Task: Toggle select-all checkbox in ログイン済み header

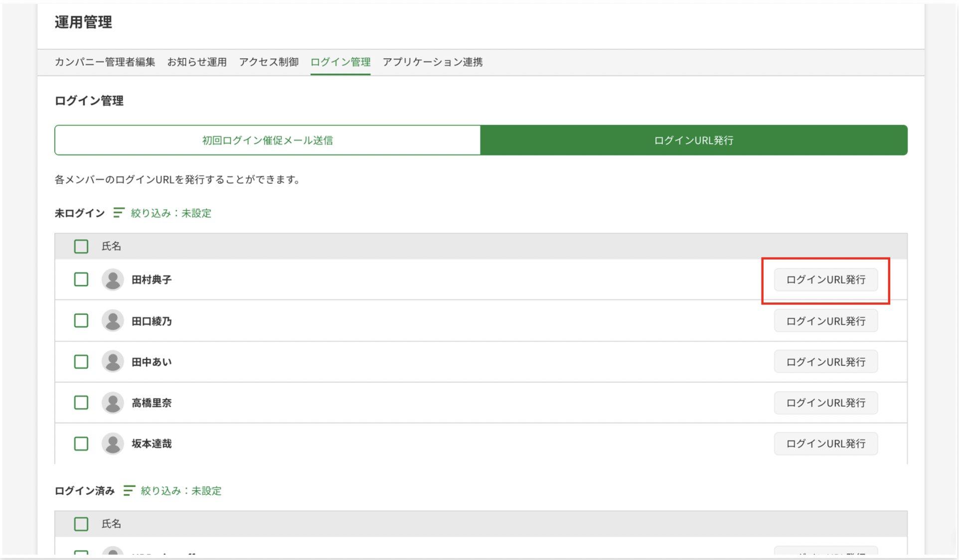Action: (81, 524)
